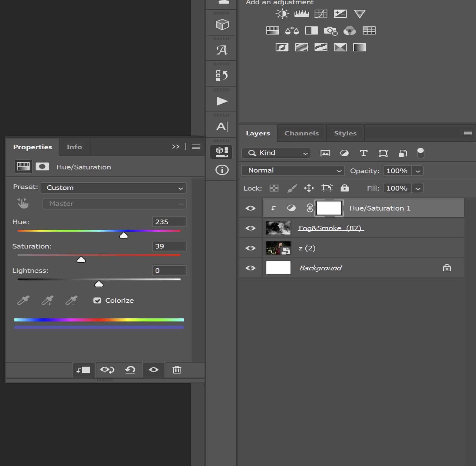Toggle the Colorize checkbox

point(97,300)
